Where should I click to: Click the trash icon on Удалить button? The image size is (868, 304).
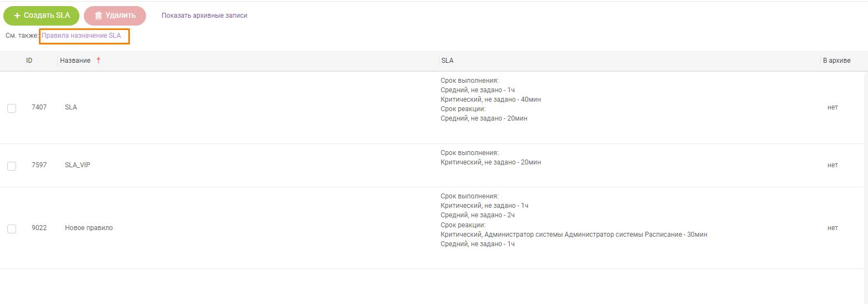tap(98, 16)
